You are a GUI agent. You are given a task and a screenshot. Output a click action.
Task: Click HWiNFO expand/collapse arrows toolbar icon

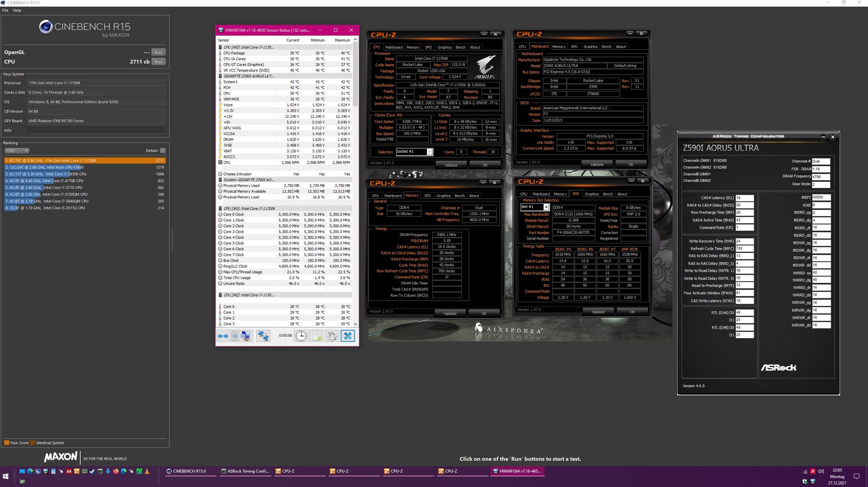(x=223, y=336)
